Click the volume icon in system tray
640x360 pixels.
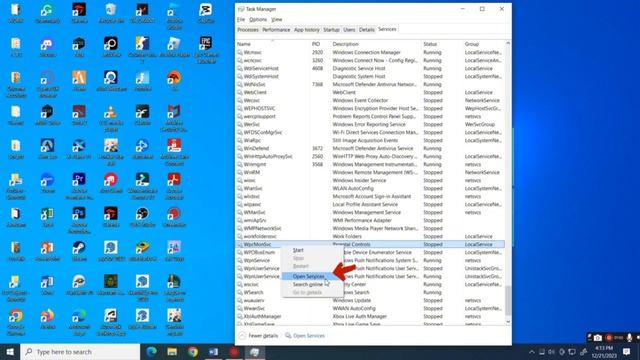click(551, 352)
